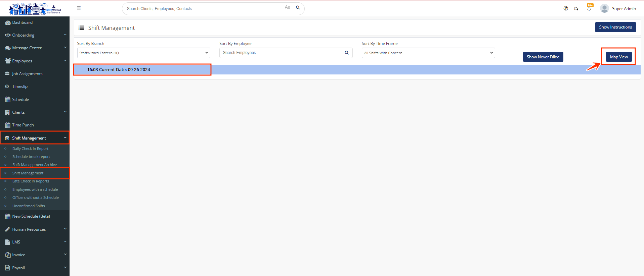644x276 pixels.
Task: Click the StaffWizard logo
Action: click(35, 9)
